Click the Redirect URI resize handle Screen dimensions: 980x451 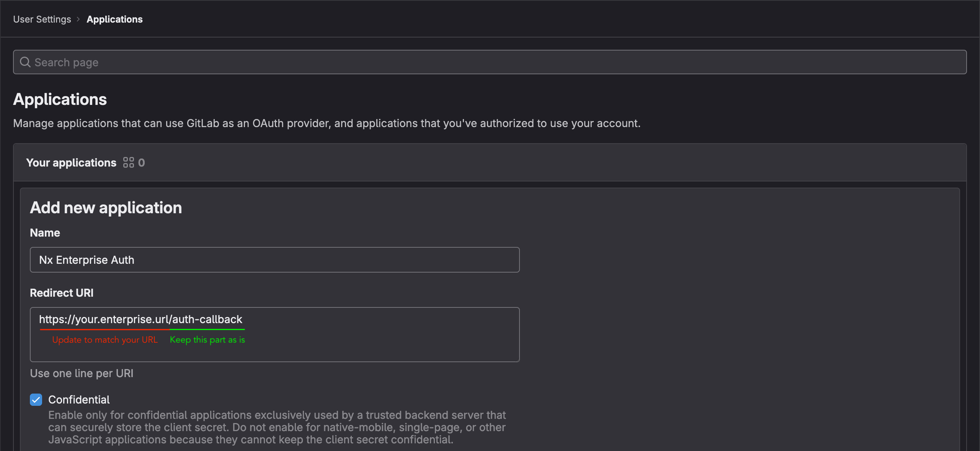[518, 360]
